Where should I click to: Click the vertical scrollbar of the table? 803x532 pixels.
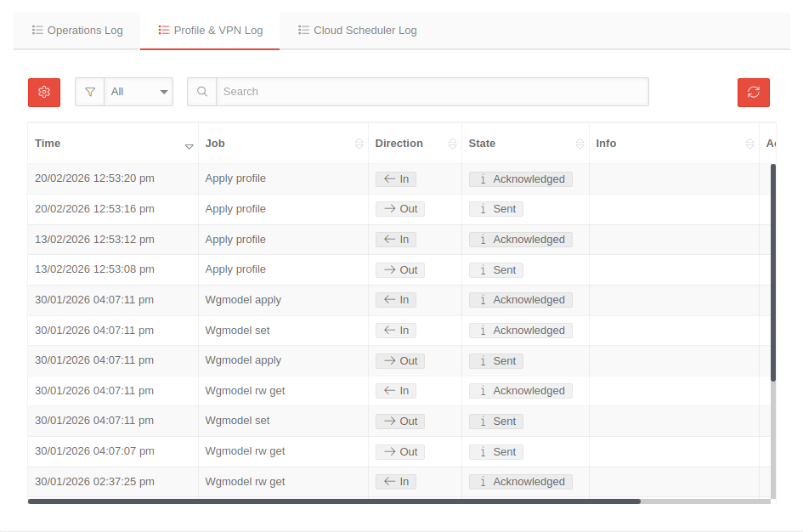coord(773,272)
